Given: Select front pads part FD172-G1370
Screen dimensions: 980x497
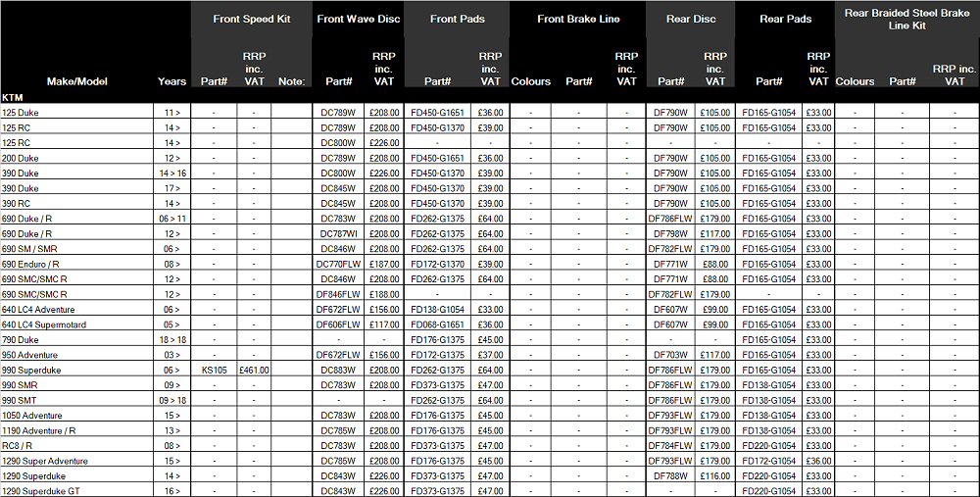Looking at the screenshot, I should point(437,265).
